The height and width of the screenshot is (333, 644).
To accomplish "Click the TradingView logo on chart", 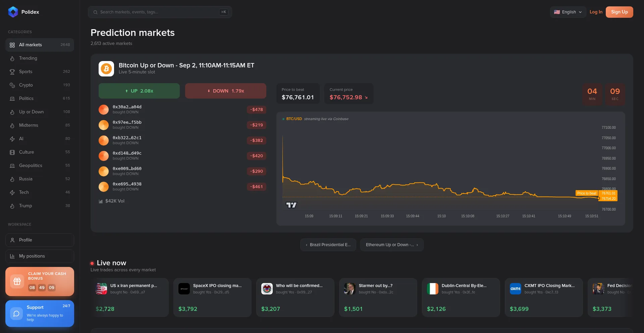I will tap(291, 205).
